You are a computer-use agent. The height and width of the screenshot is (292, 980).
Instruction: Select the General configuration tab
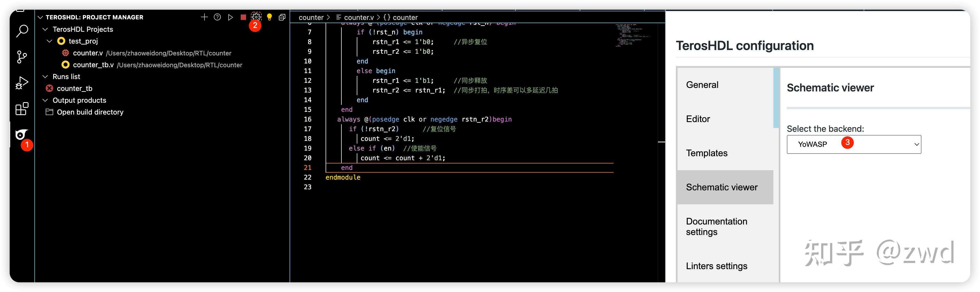pyautogui.click(x=702, y=85)
